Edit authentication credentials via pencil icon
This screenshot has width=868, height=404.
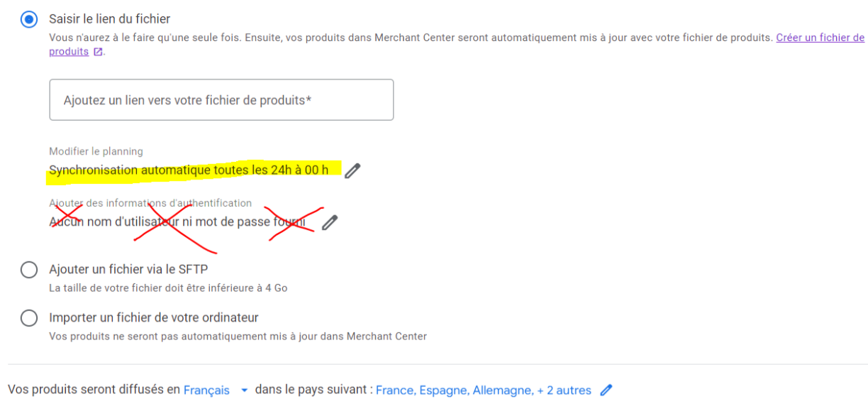tap(330, 222)
